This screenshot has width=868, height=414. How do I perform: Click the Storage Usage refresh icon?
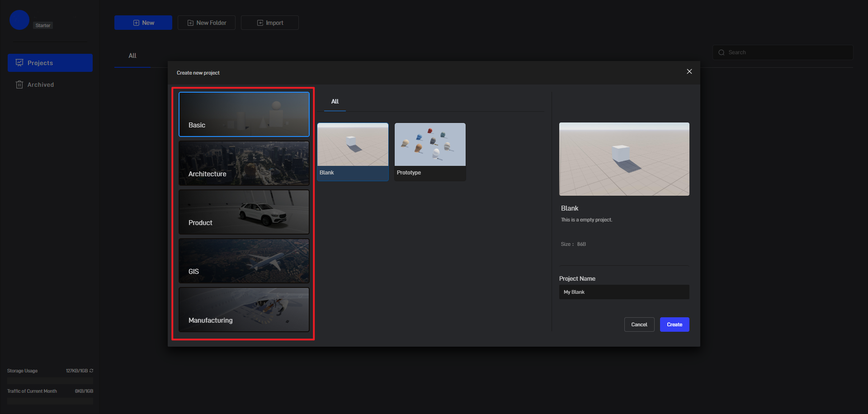[x=91, y=371]
